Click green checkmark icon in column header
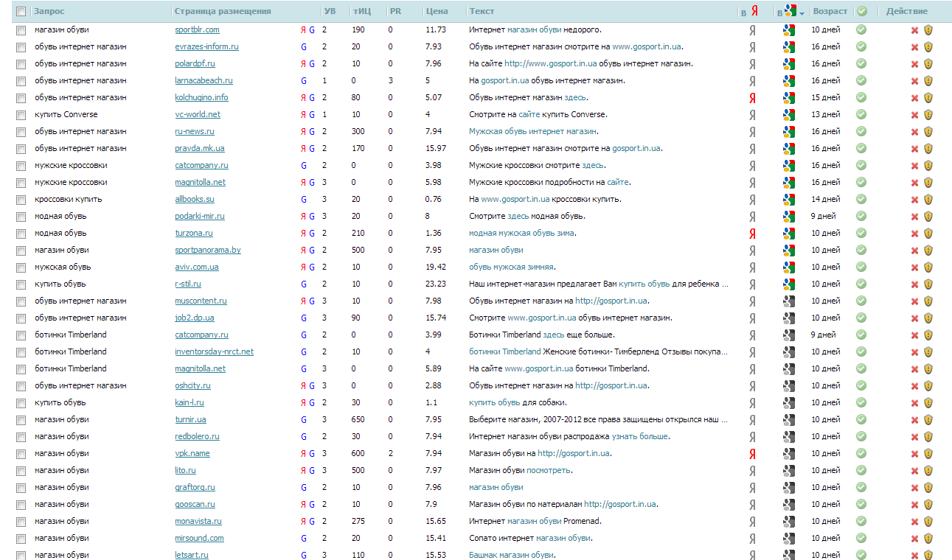 (x=861, y=11)
